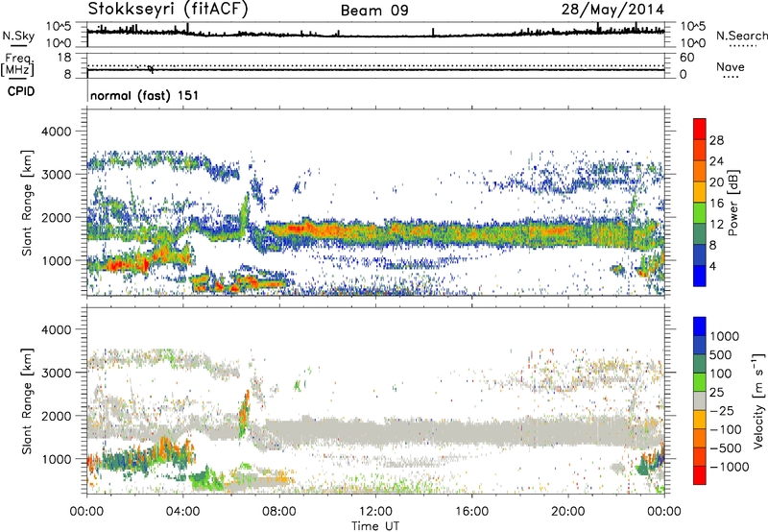The image size is (768, 532).
Task: Click the 500 tick on velocity colorbar
Action: (721, 355)
